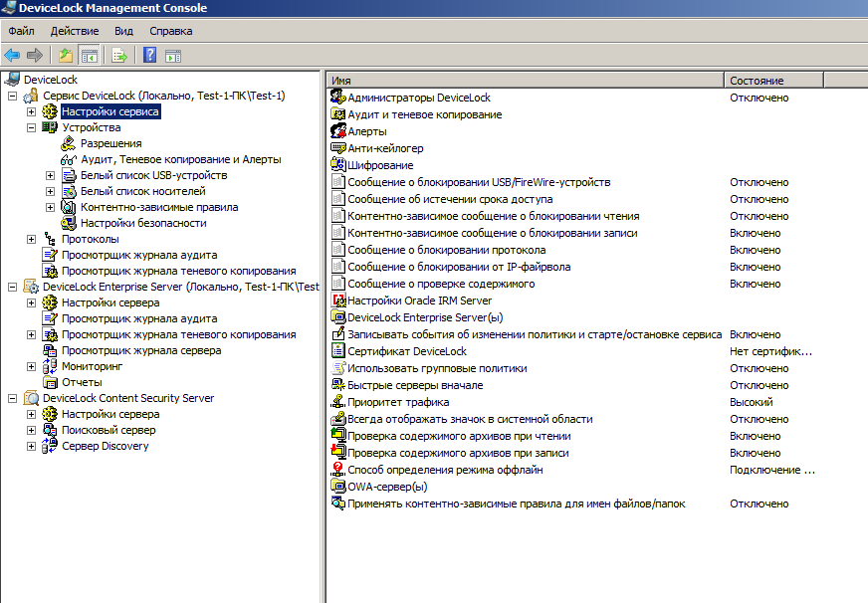
Task: Expand Белый список USB-устройств node
Action: (50, 175)
